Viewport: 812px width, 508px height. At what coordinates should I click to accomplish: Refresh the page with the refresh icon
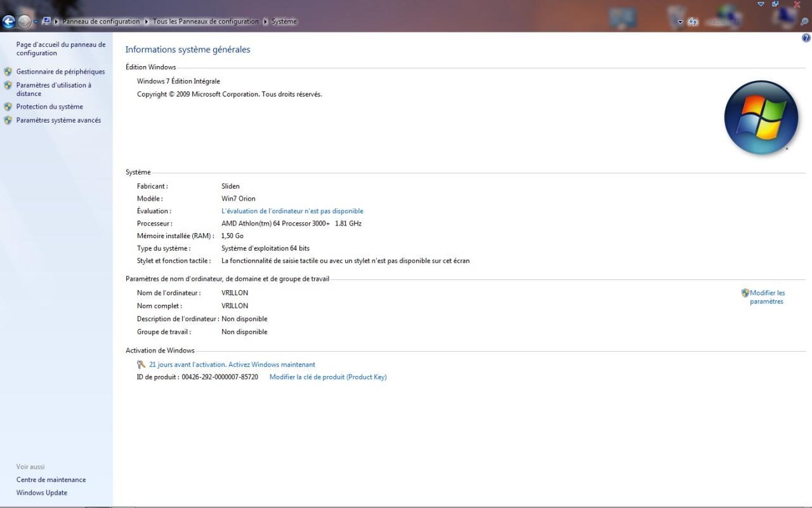(x=693, y=22)
